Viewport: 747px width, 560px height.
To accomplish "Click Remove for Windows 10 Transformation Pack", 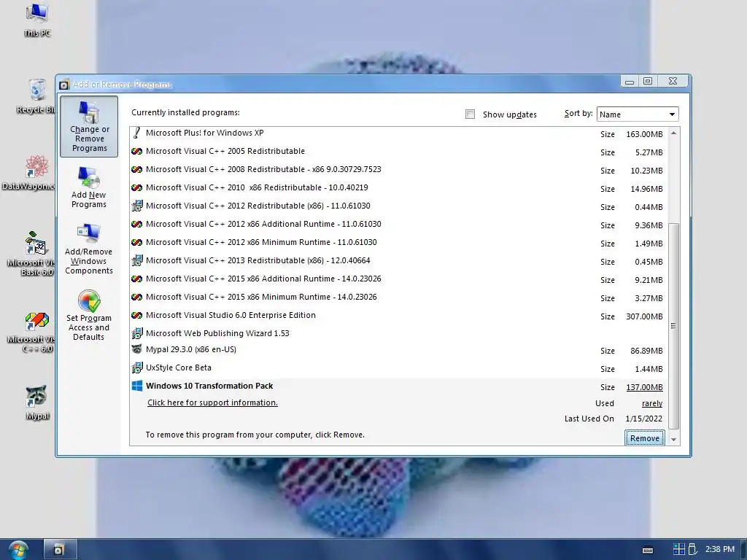I will 645,438.
